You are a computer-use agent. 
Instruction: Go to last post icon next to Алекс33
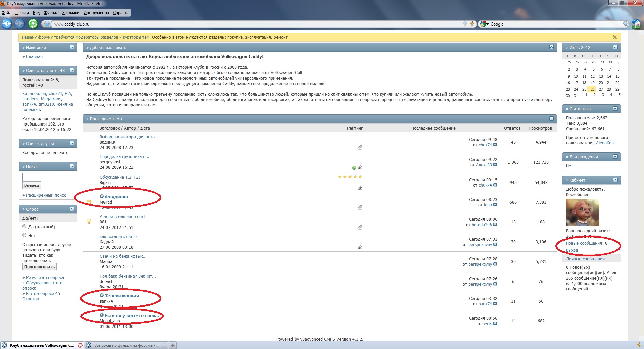coord(495,165)
